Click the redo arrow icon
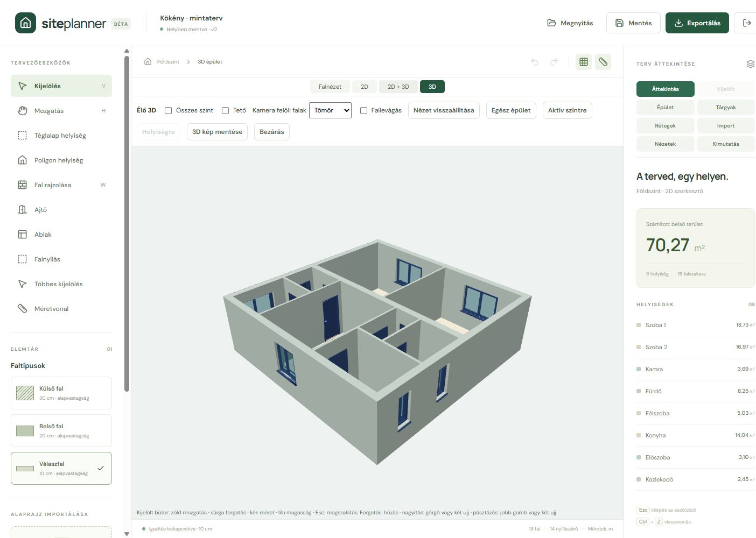756x538 pixels. click(x=554, y=62)
